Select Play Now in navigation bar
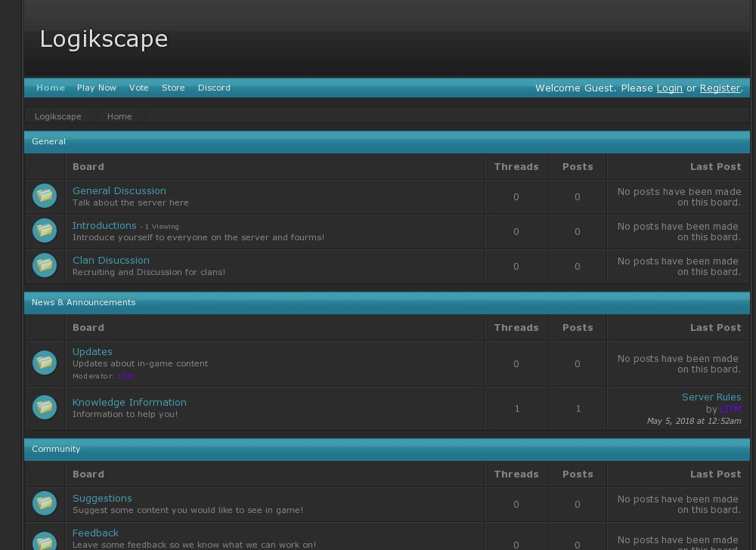756x550 pixels. pos(97,88)
